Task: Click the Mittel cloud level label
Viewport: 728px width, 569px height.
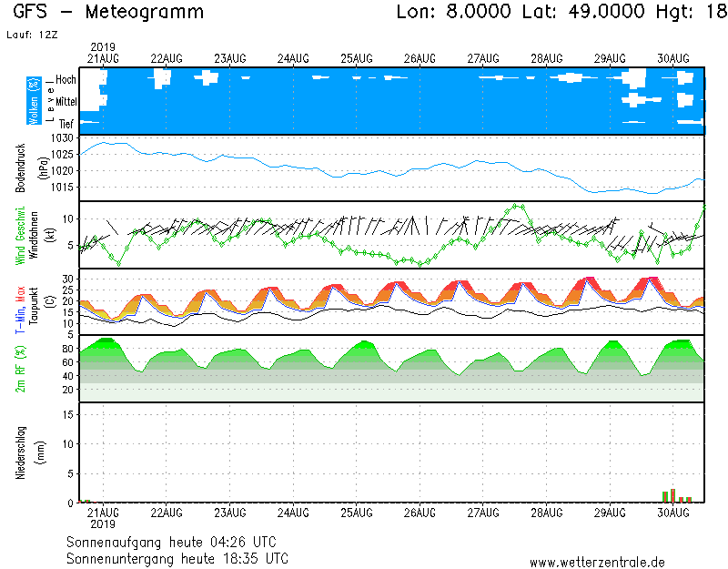Action: click(x=66, y=102)
